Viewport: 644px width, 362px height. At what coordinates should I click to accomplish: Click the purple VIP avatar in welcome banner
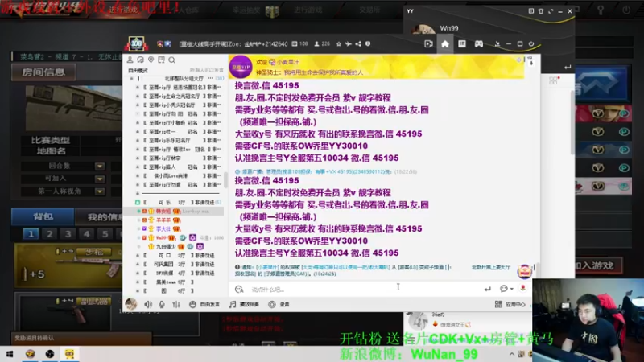pos(240,67)
